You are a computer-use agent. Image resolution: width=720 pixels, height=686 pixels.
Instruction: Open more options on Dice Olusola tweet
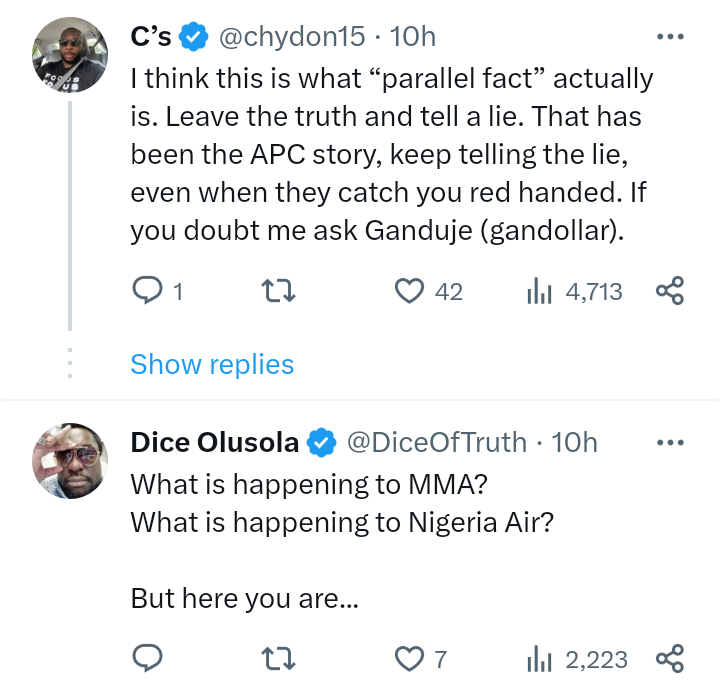pyautogui.click(x=669, y=442)
